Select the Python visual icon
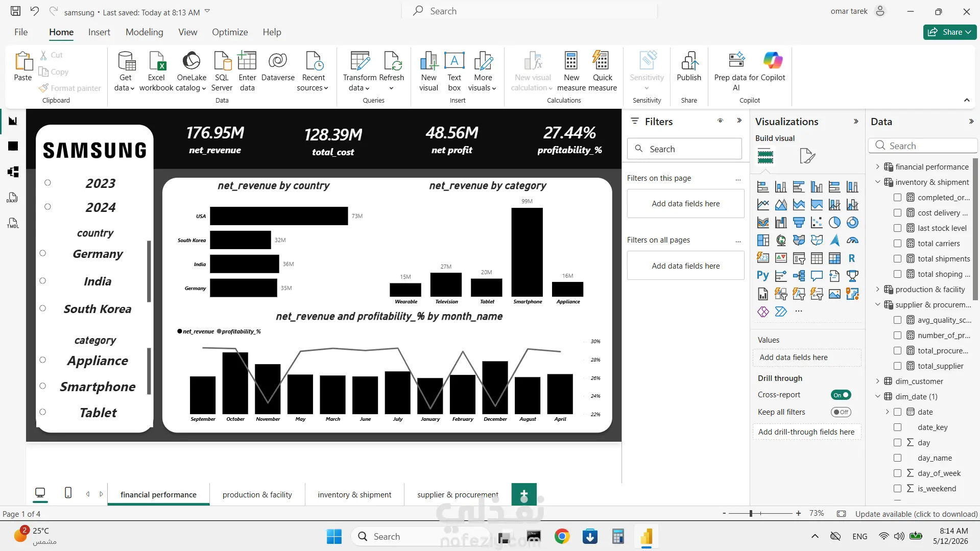 (763, 276)
